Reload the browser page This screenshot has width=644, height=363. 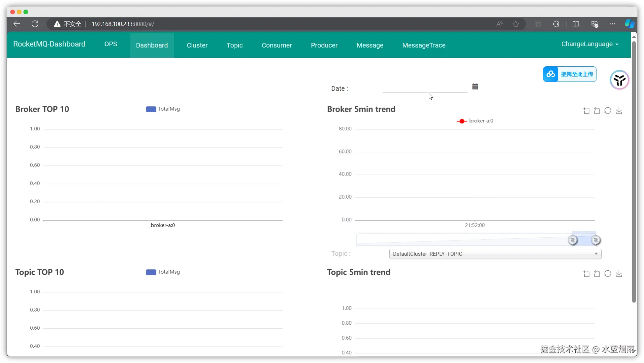(35, 24)
